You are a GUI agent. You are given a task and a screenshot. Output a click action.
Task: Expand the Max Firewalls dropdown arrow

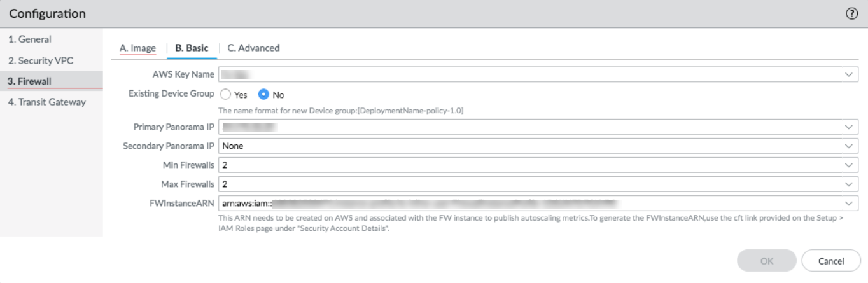(x=848, y=184)
